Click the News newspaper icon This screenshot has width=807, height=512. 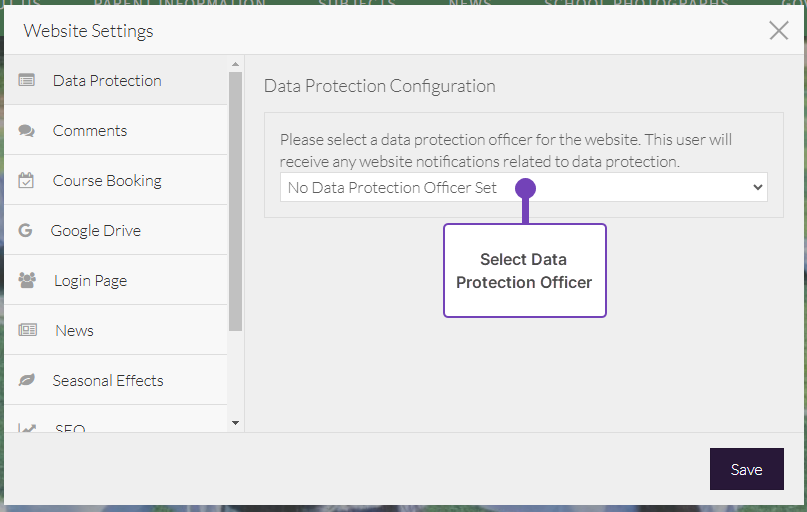[27, 330]
